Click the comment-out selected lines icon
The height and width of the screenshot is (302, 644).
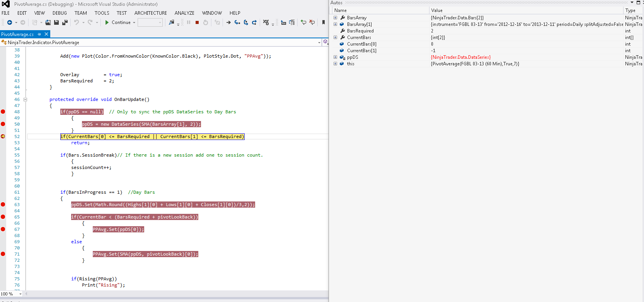tap(303, 22)
